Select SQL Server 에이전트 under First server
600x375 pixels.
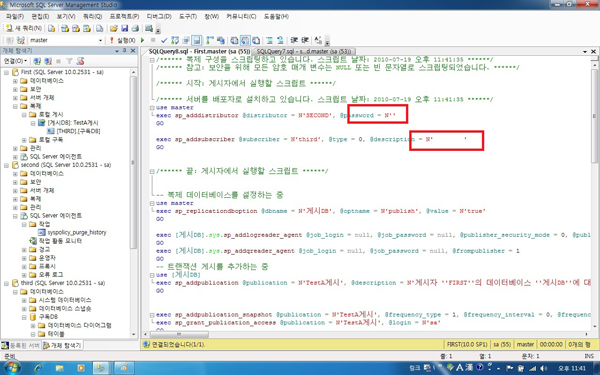coord(55,157)
